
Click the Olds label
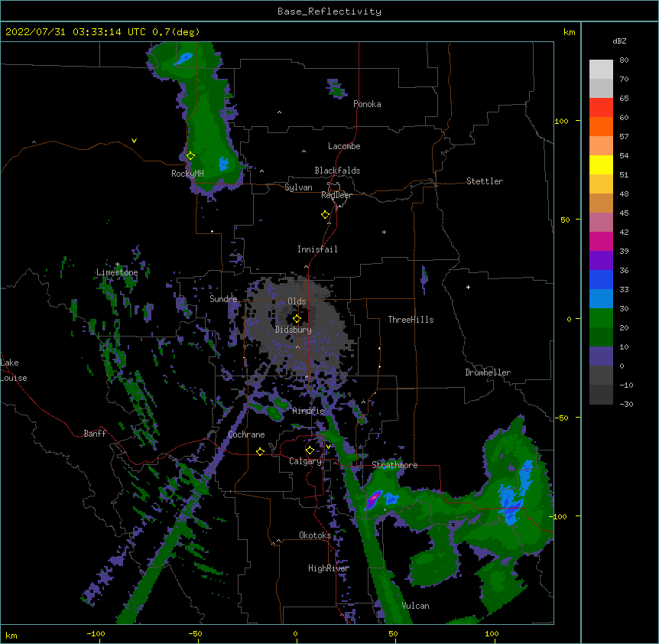(x=297, y=301)
